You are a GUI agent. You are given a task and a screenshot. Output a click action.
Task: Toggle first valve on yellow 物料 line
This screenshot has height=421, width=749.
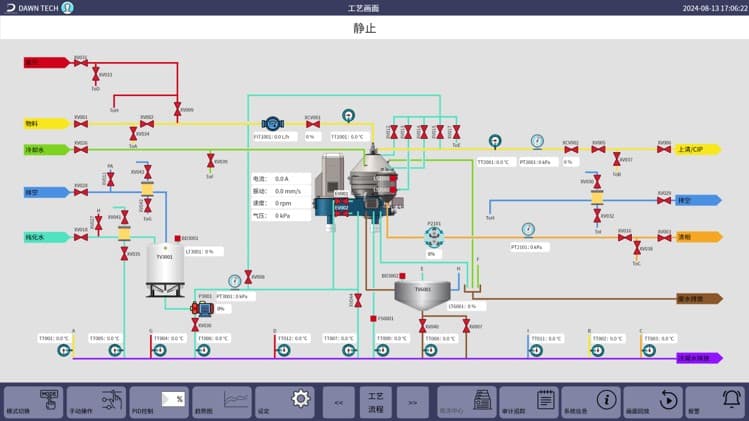(x=80, y=124)
